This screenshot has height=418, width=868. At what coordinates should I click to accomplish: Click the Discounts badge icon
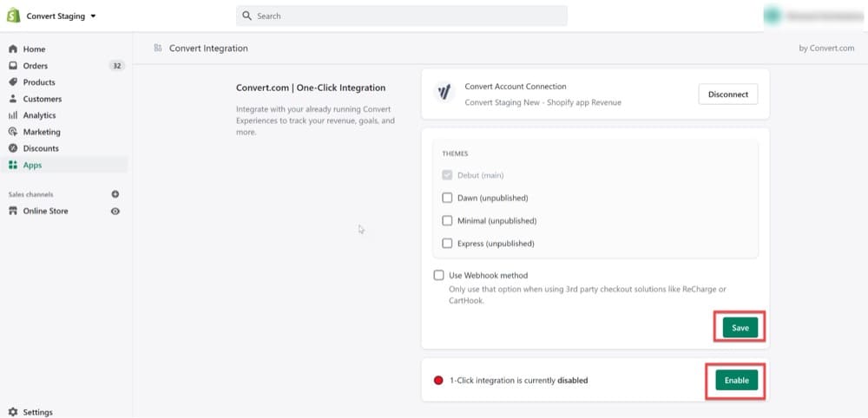tap(13, 149)
